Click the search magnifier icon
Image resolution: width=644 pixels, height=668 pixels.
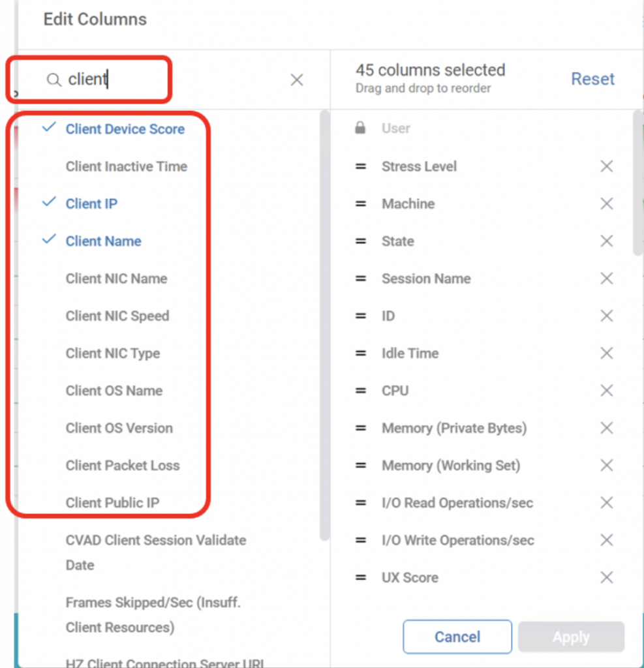tap(54, 80)
